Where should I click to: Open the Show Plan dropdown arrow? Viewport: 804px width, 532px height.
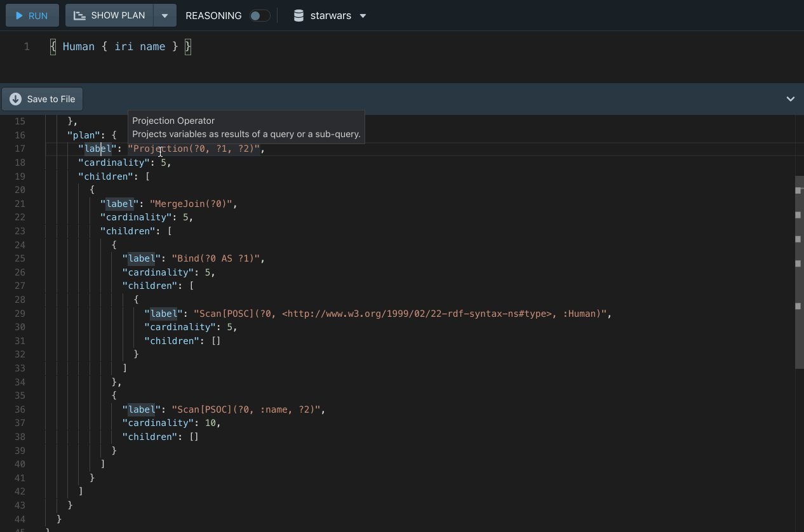point(164,16)
